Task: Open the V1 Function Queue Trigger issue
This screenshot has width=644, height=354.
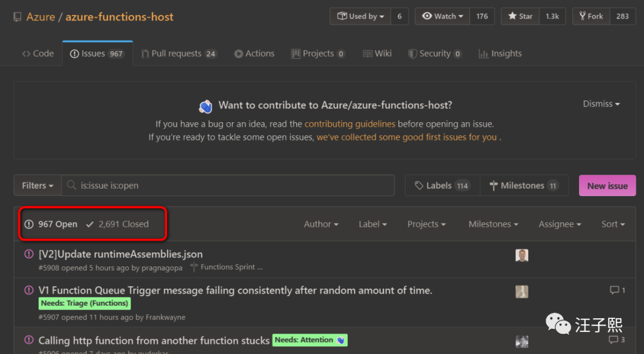Action: (x=236, y=290)
